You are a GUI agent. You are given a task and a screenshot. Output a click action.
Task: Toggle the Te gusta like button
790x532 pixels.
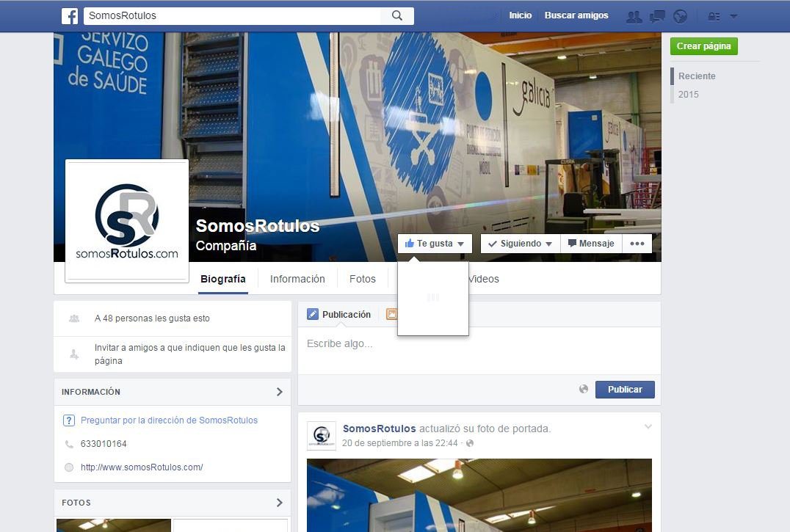(435, 244)
